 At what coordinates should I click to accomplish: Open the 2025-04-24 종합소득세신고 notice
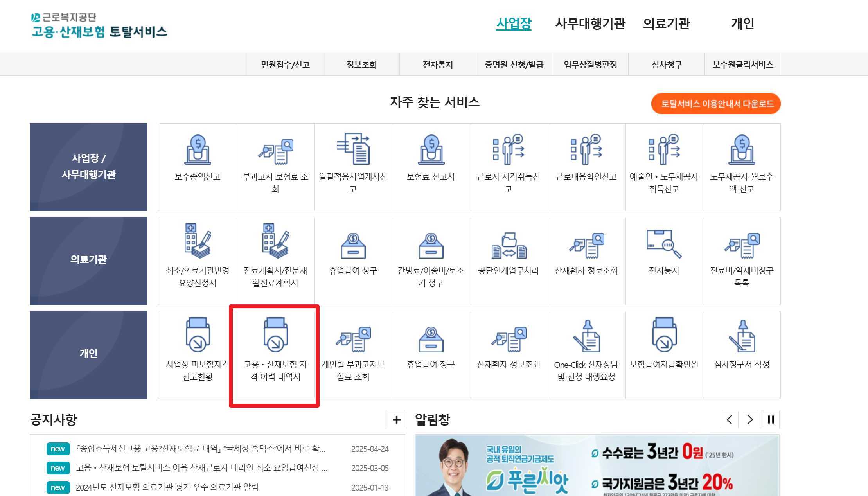[201, 449]
